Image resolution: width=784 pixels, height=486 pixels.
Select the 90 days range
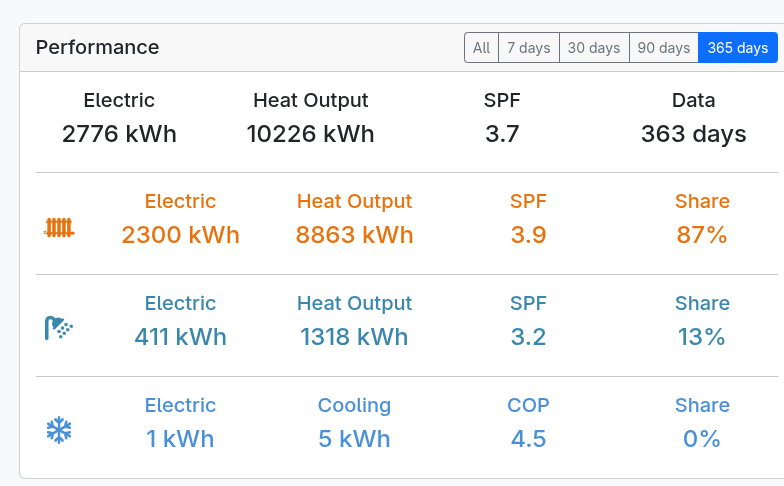coord(664,48)
